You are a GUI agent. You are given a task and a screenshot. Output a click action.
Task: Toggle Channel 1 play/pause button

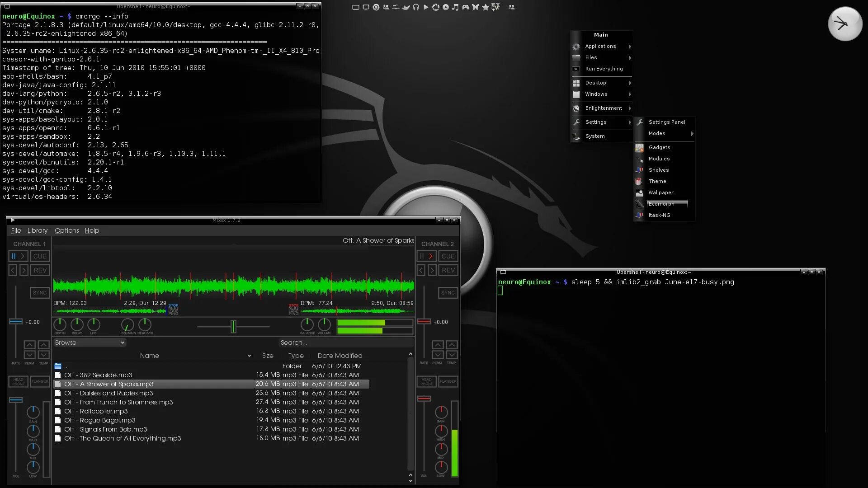[x=18, y=256]
